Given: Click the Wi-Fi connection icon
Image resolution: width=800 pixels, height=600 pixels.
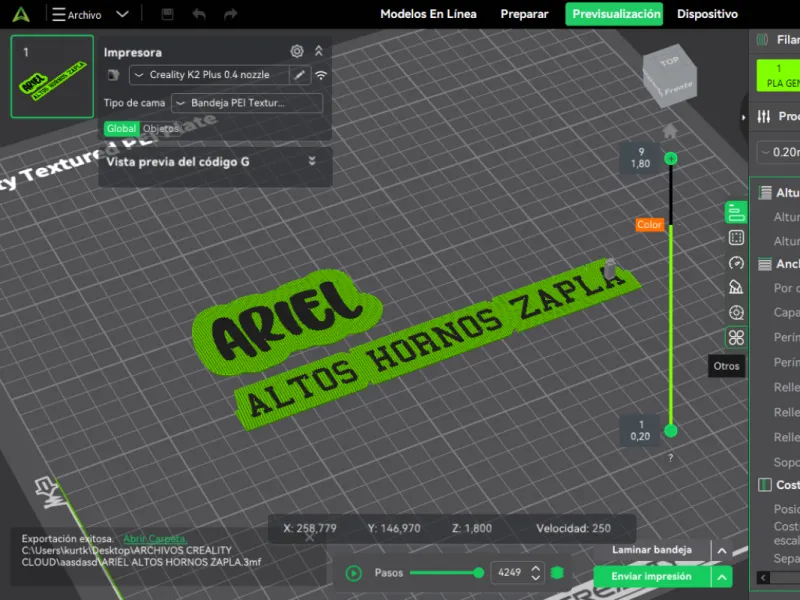Looking at the screenshot, I should coord(321,76).
